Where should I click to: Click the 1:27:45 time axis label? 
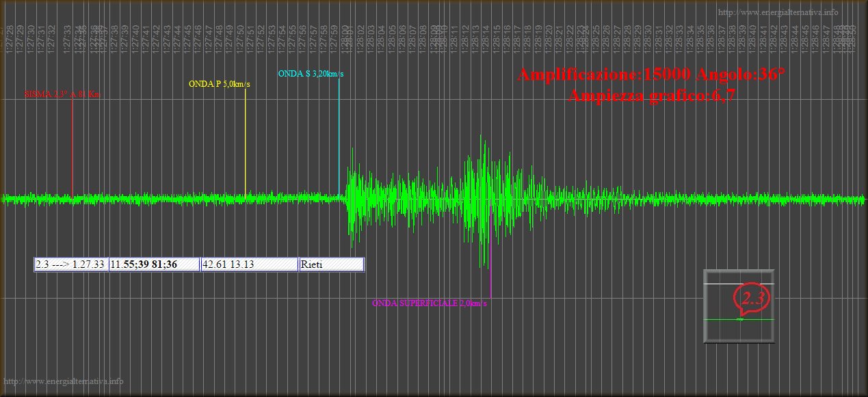click(188, 38)
